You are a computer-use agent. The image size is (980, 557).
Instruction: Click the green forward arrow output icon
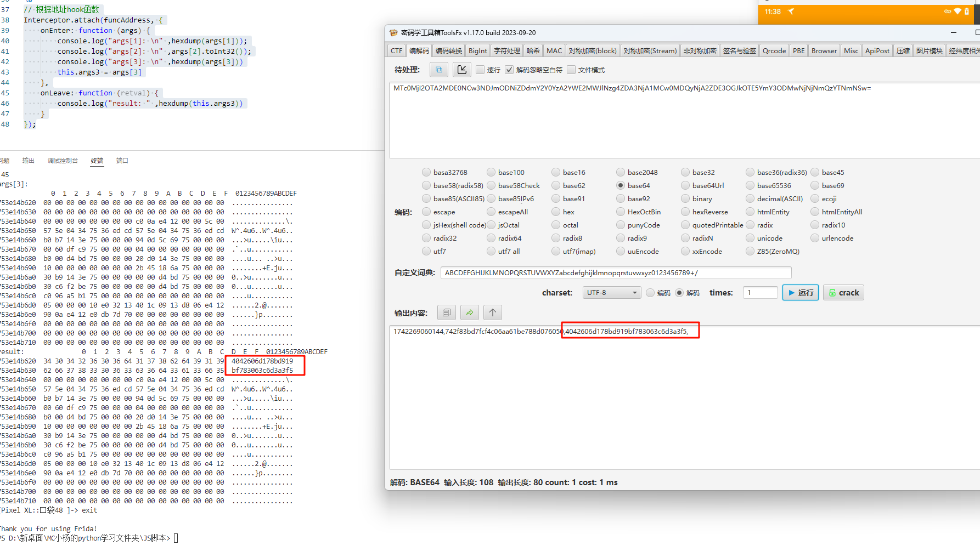tap(470, 312)
